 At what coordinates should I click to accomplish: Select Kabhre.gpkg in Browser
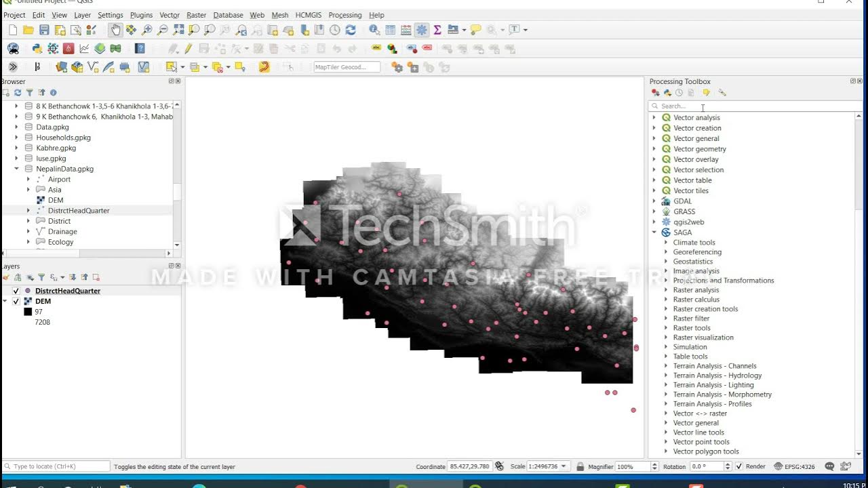coord(56,148)
